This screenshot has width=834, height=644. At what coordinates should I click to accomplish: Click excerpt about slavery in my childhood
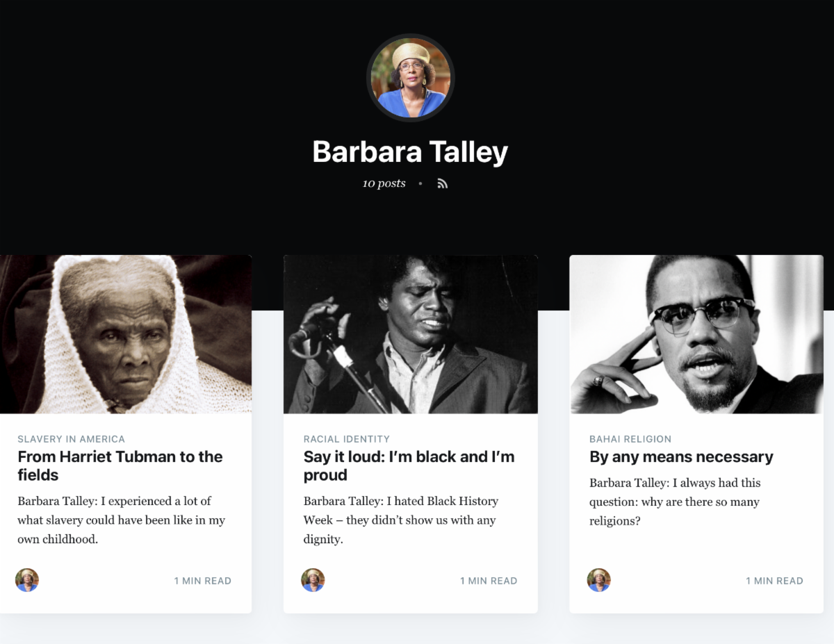click(x=121, y=520)
